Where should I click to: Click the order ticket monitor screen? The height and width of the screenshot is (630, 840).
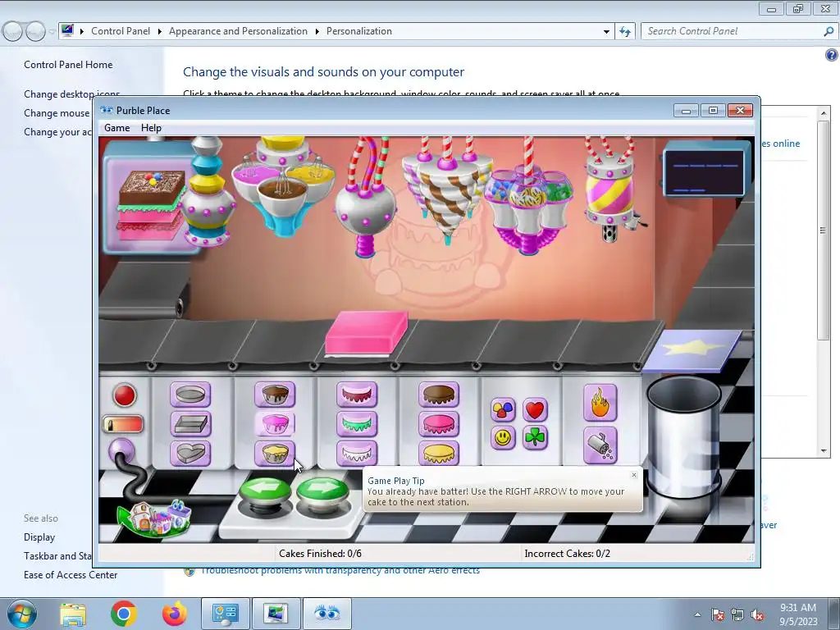click(x=706, y=171)
